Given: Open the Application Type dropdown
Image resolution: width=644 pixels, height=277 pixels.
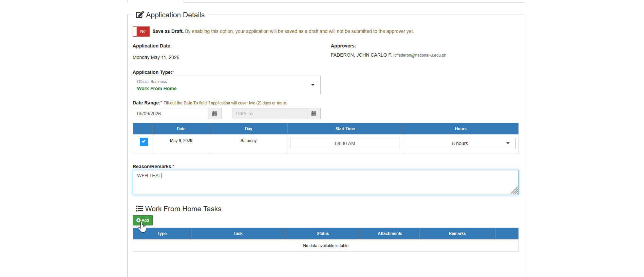Looking at the screenshot, I should [x=226, y=85].
